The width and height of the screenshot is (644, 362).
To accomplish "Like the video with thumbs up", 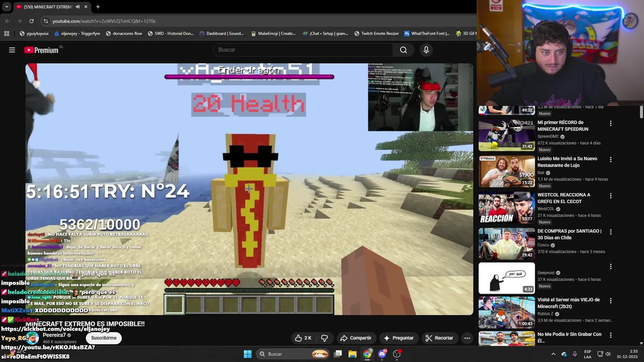I will 303,338.
